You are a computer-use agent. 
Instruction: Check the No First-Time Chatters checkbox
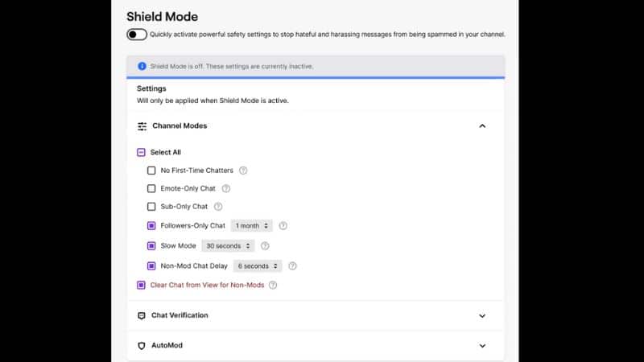[x=151, y=171]
